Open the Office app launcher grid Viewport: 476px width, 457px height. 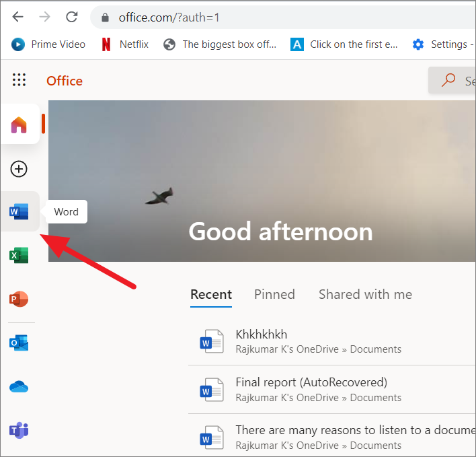[19, 80]
